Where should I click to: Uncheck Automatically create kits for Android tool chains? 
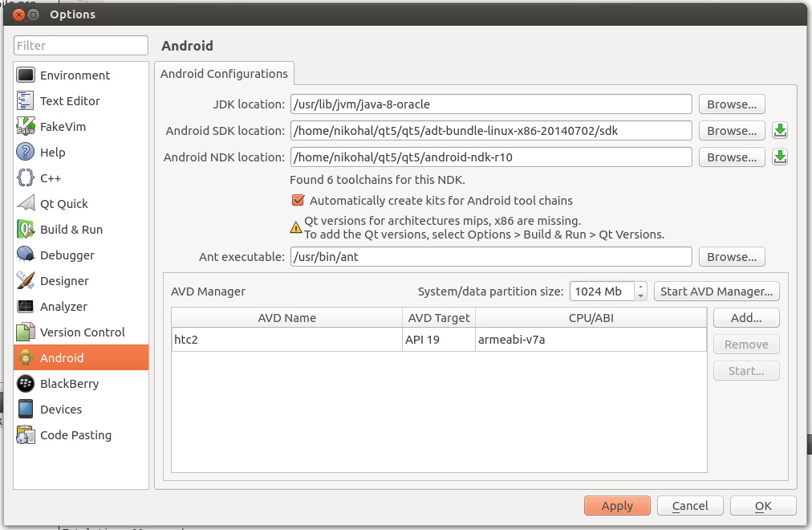298,201
